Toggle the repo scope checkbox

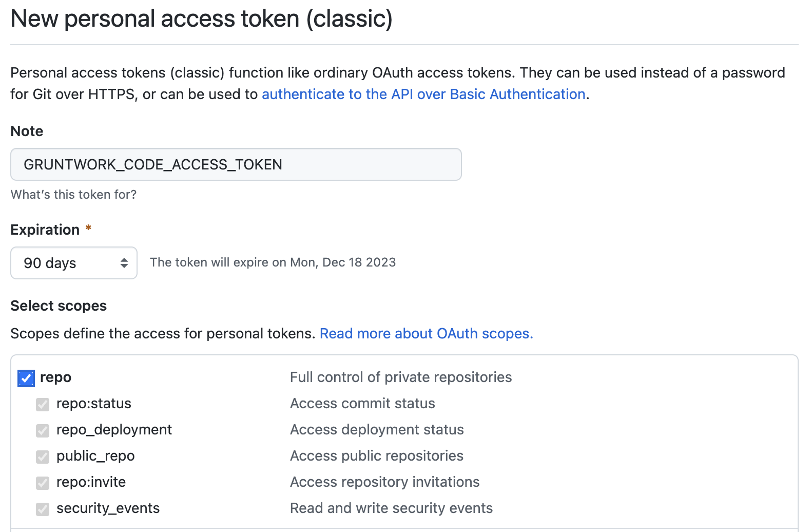(x=26, y=378)
